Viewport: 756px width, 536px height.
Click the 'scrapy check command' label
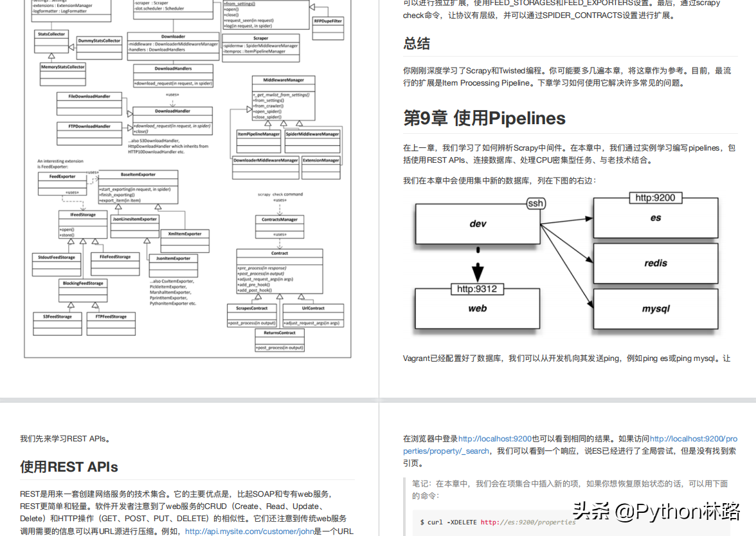(280, 194)
